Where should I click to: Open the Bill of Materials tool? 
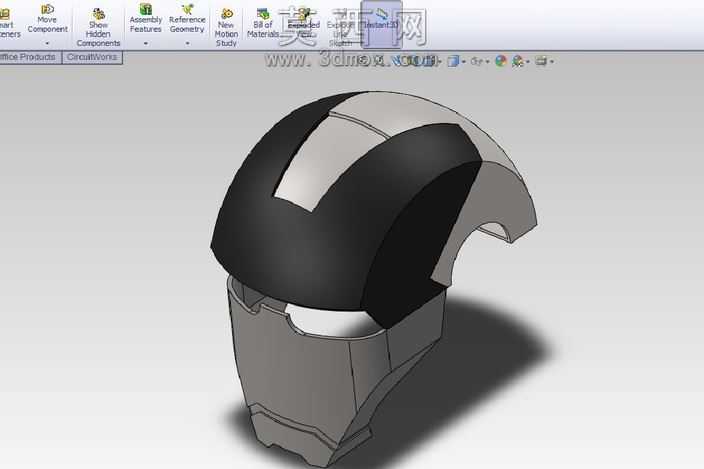pyautogui.click(x=263, y=23)
